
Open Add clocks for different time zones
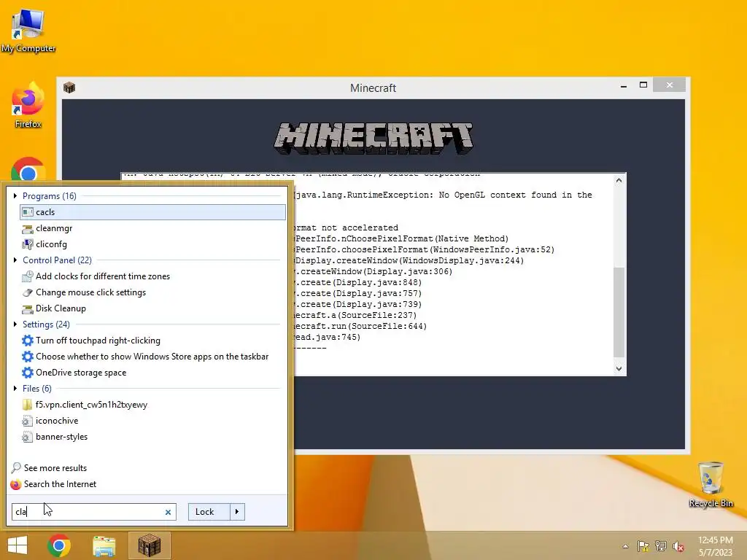(153, 276)
